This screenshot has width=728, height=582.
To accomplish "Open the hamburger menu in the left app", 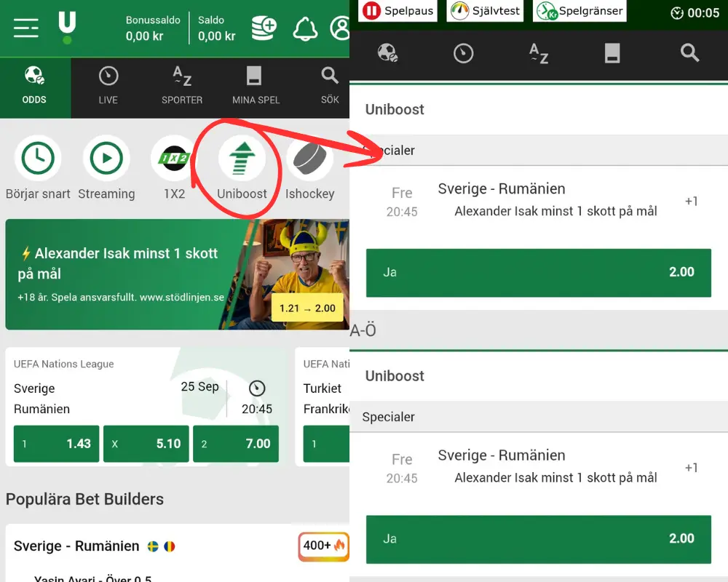I will [26, 28].
